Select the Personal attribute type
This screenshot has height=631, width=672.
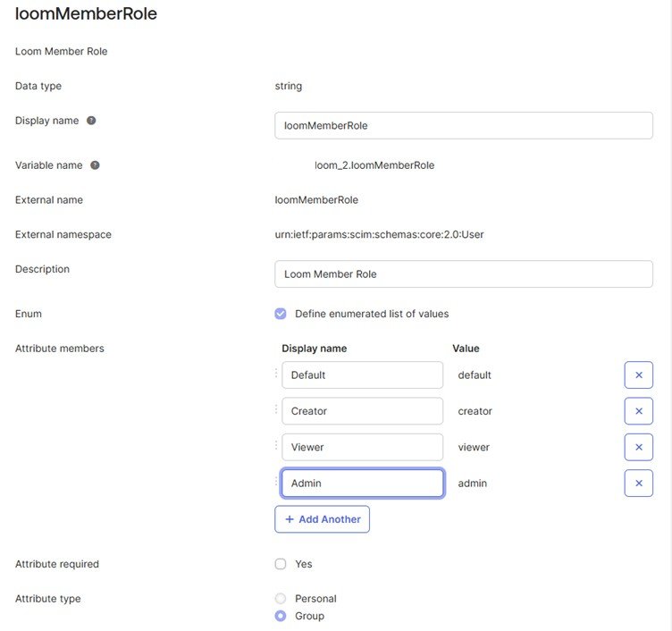(281, 599)
